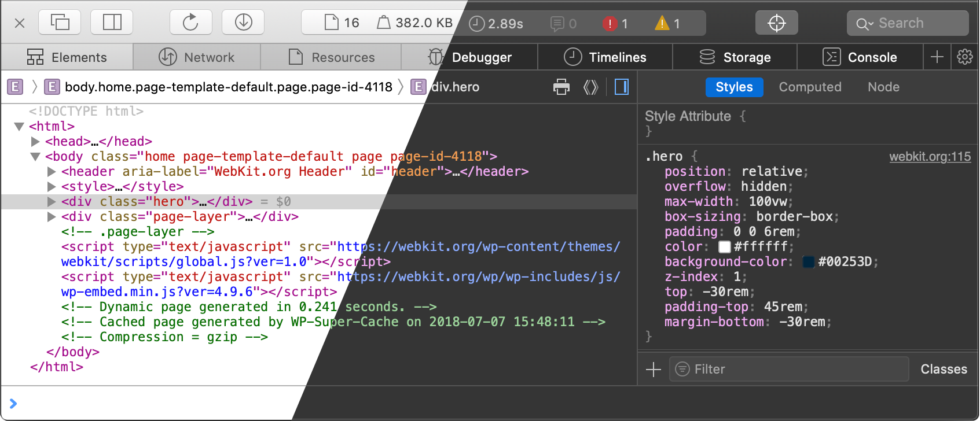This screenshot has width=980, height=421.
Task: Open the Resources tab
Action: coord(331,57)
